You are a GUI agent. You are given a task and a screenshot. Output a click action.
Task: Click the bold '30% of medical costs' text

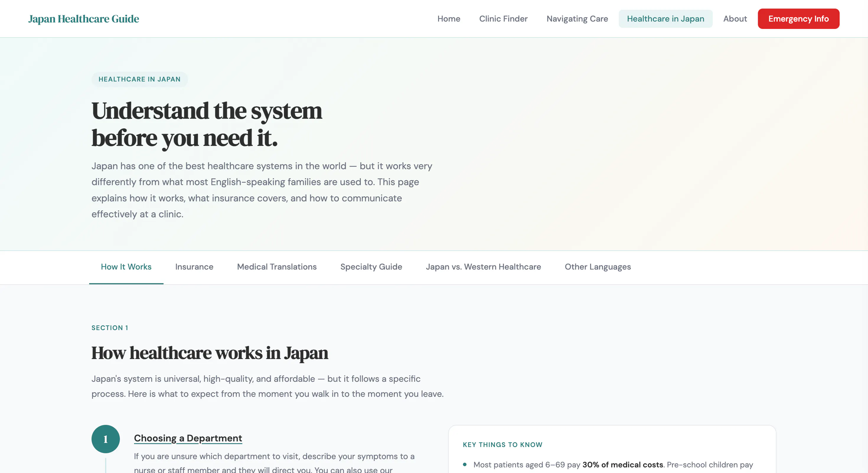[x=622, y=464]
